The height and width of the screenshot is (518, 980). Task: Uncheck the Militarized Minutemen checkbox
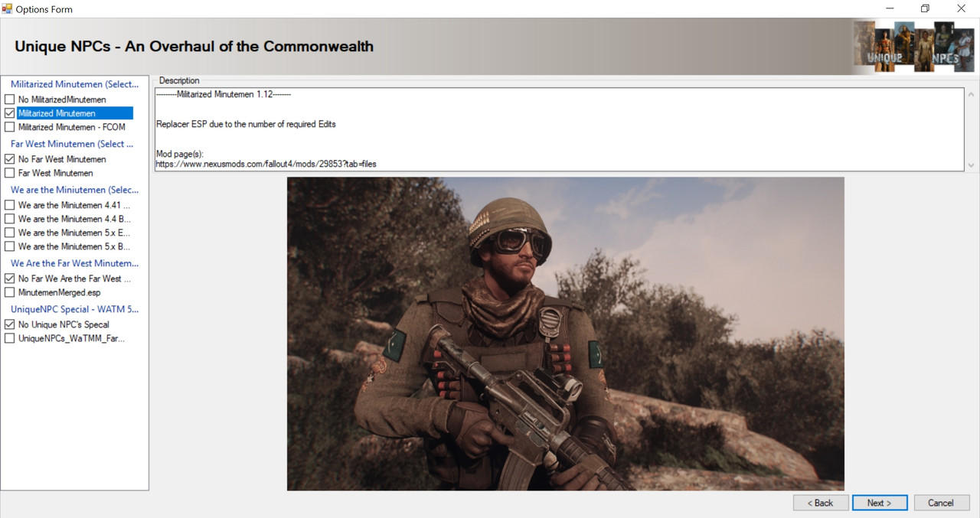point(10,113)
